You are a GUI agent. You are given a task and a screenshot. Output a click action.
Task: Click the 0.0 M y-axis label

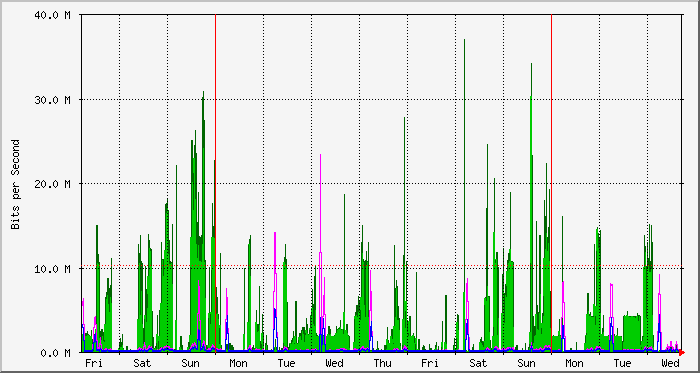point(56,353)
